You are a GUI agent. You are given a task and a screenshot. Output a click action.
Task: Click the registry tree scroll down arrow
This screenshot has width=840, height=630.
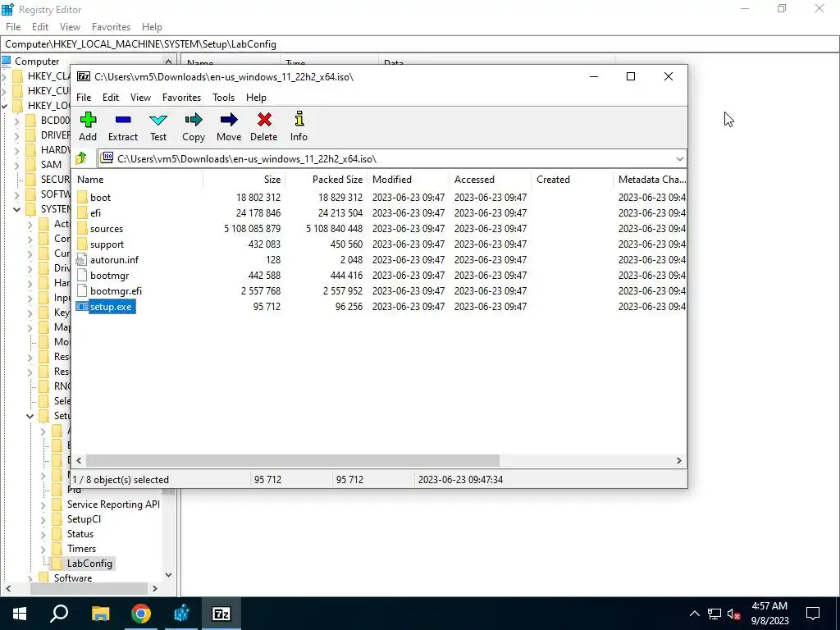168,575
